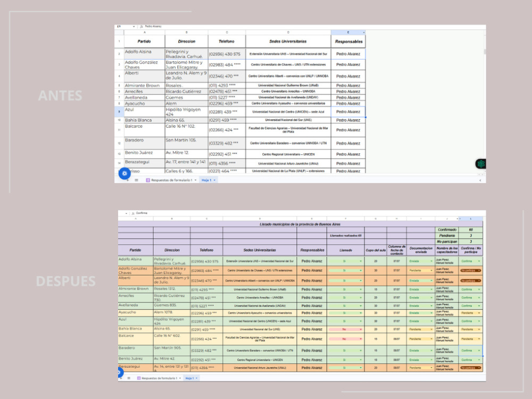Click the Llamado column header in DESPUES
Screen dimensions: 532x399
point(346,251)
